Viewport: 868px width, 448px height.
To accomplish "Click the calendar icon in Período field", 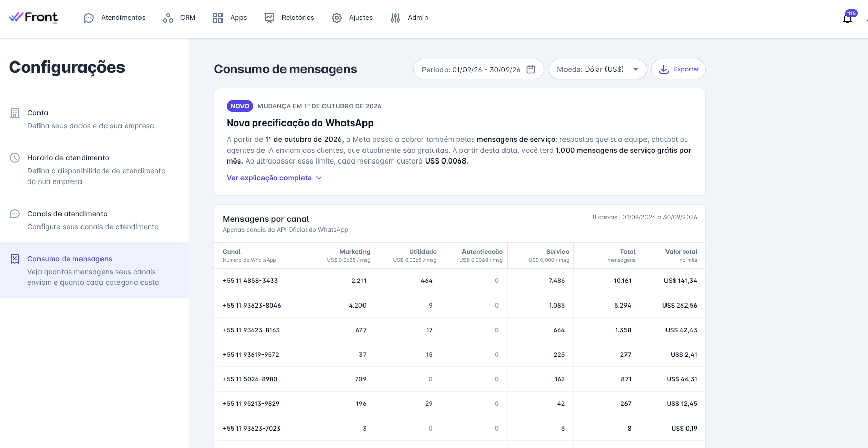I will (x=531, y=69).
